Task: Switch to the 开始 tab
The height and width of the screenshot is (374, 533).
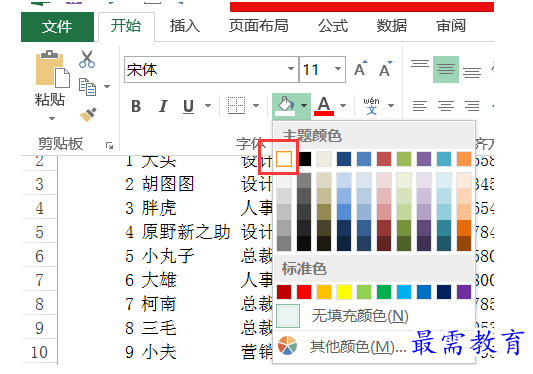Action: click(x=126, y=26)
